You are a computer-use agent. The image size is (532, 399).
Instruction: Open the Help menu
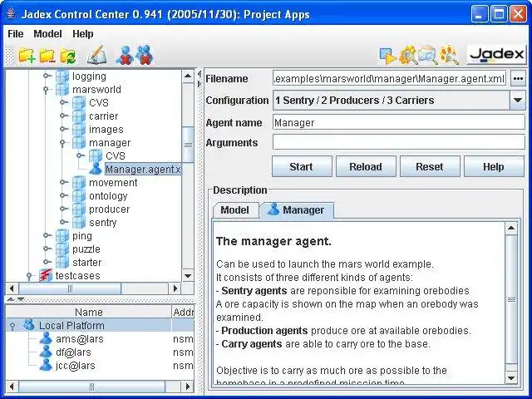(x=83, y=33)
